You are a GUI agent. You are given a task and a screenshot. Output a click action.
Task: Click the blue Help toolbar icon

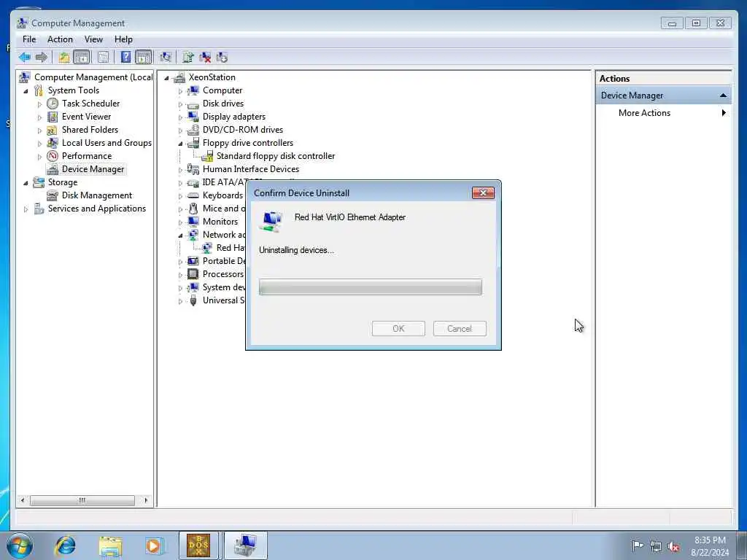tap(125, 58)
